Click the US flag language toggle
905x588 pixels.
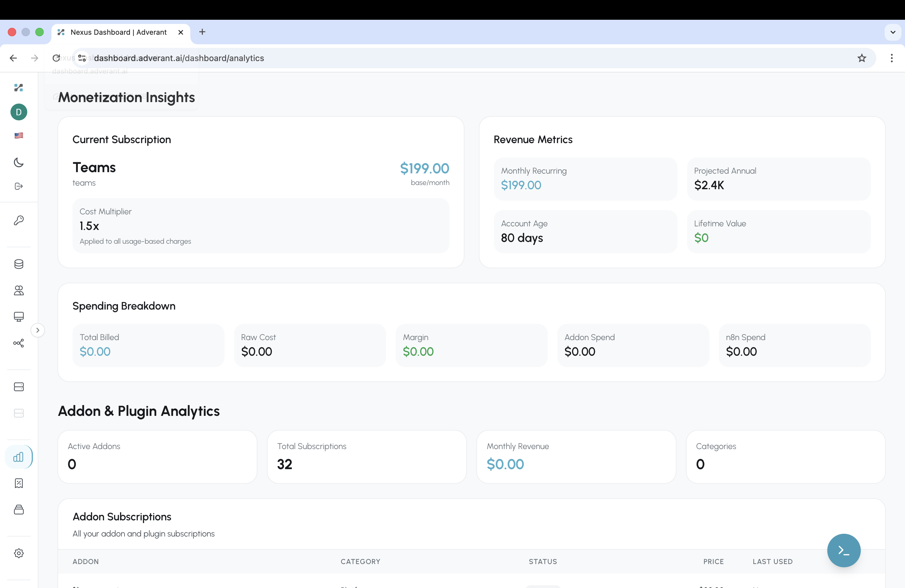click(19, 136)
